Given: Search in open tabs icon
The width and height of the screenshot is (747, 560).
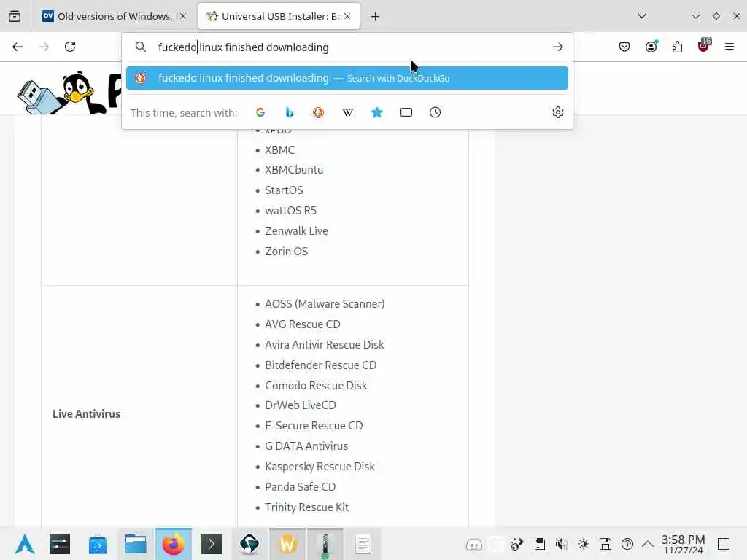Looking at the screenshot, I should coord(406,112).
